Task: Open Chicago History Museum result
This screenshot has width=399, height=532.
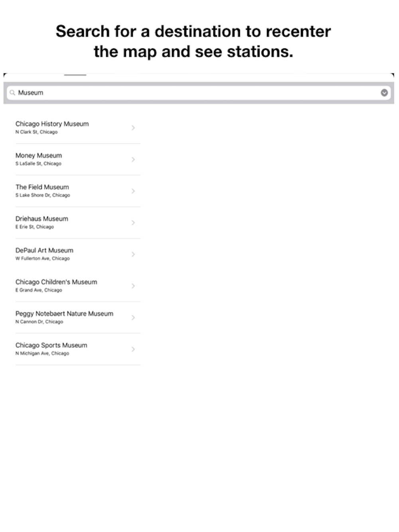Action: coord(78,128)
